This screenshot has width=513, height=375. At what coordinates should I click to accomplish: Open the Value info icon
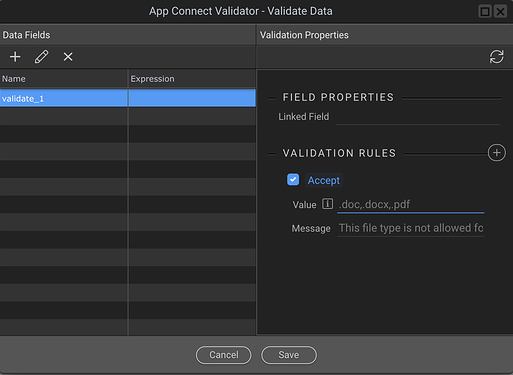(x=327, y=204)
